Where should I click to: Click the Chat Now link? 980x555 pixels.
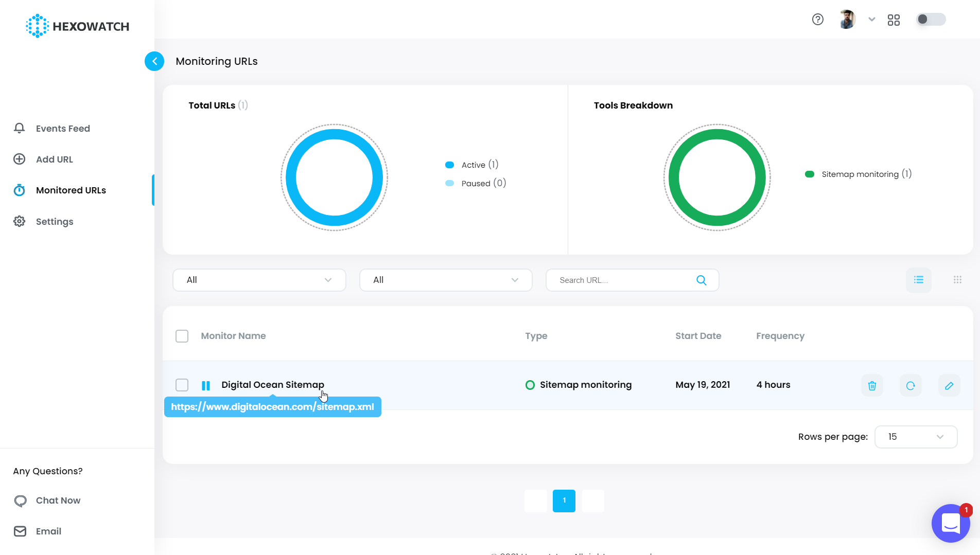coord(58,500)
